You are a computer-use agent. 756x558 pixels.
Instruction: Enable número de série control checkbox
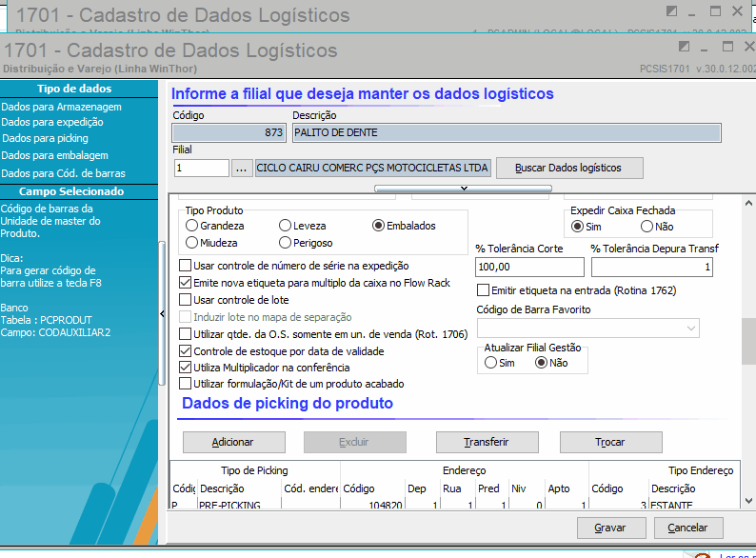pos(185,266)
